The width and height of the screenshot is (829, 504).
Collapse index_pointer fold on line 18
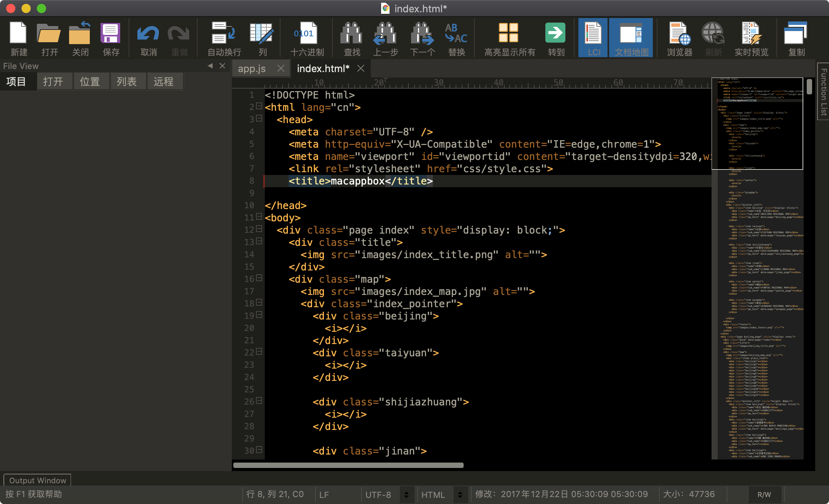[259, 303]
